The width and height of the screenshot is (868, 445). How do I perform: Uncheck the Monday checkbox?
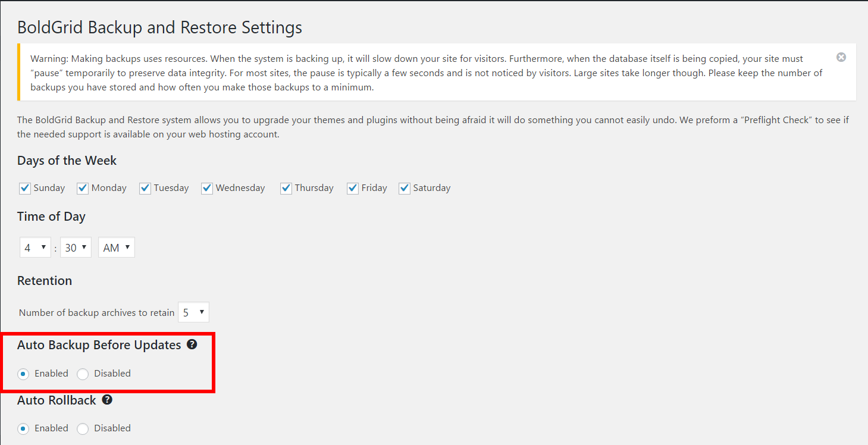click(83, 188)
